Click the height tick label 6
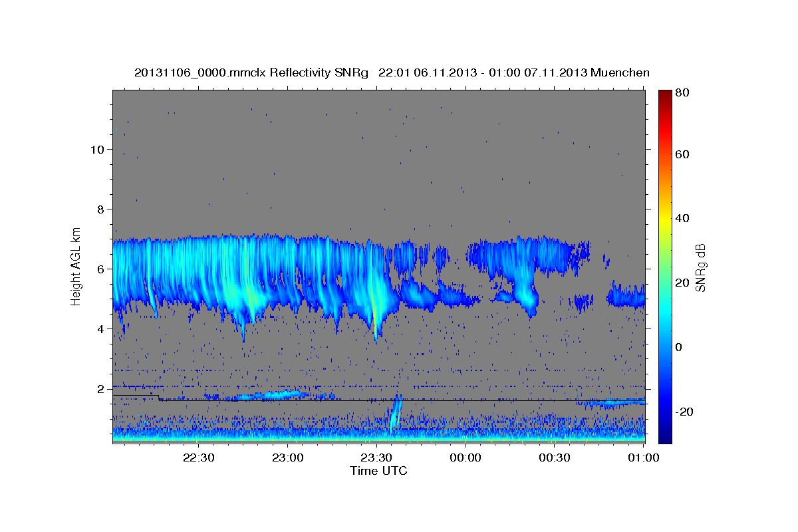The image size is (798, 532). 102,269
